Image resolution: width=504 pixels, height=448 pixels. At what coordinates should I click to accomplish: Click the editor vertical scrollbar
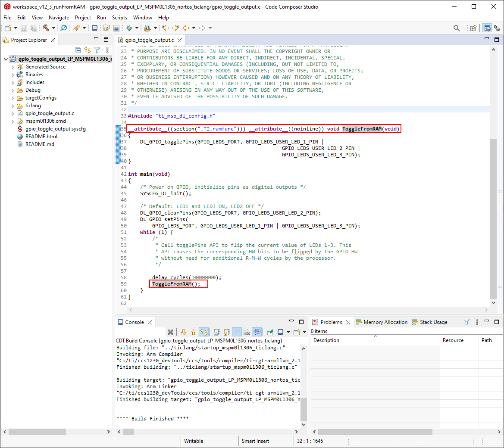coord(494,215)
